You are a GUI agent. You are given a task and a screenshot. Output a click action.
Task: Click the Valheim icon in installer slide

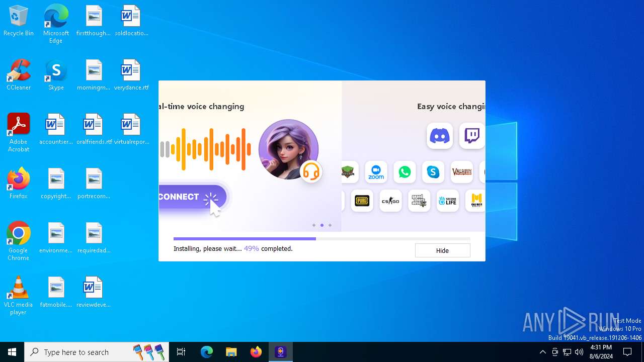[462, 172]
